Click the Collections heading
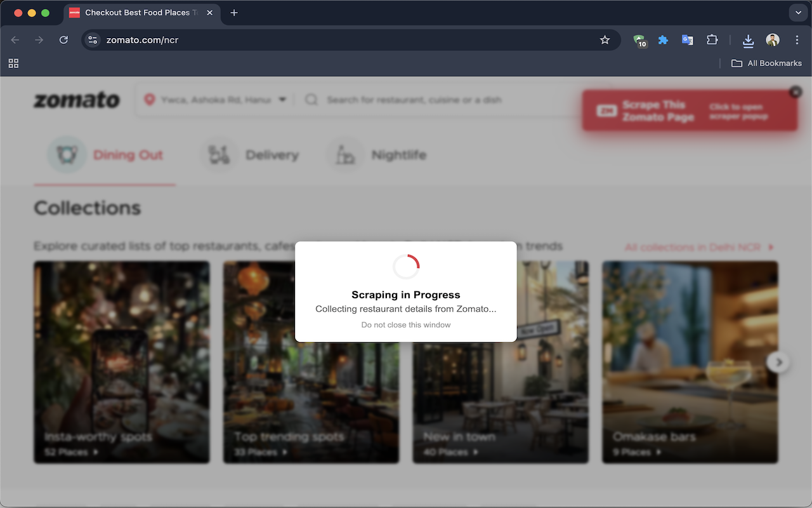This screenshot has width=812, height=508. coord(88,208)
